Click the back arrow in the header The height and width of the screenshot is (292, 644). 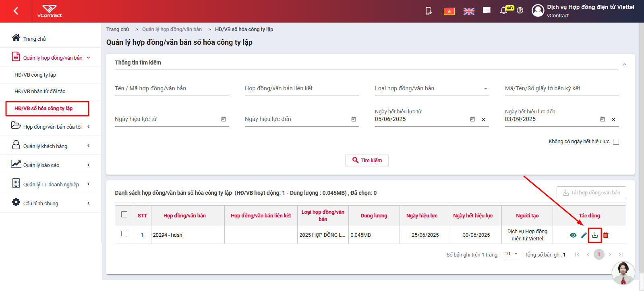coord(16,11)
